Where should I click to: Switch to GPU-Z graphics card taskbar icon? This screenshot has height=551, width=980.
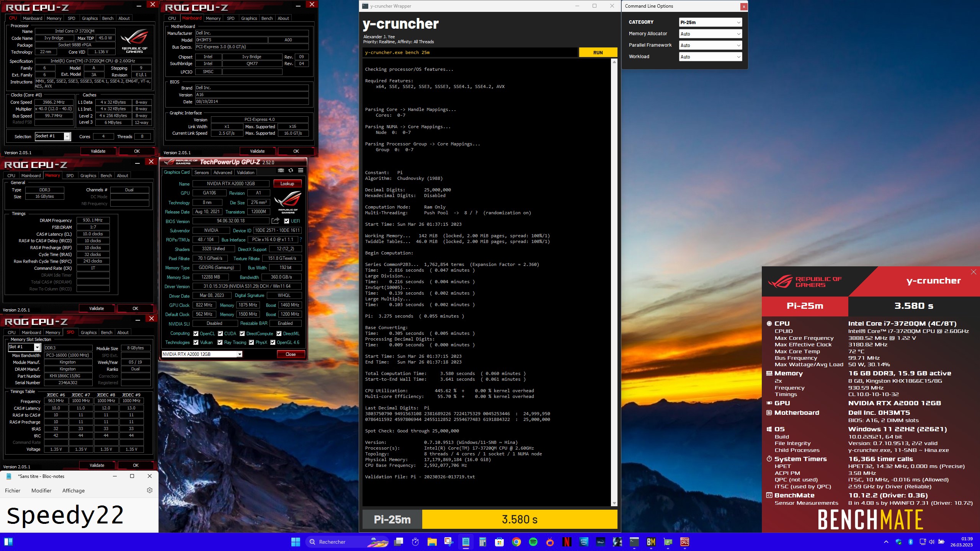pos(668,542)
